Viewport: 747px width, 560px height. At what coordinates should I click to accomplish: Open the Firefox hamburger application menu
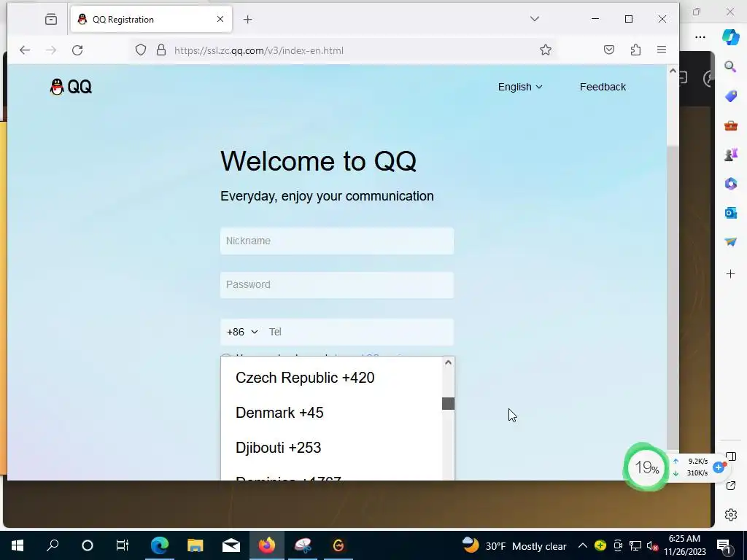pos(661,50)
